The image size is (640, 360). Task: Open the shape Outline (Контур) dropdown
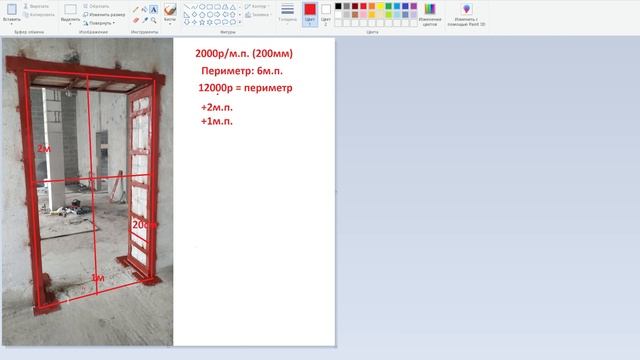click(x=256, y=7)
